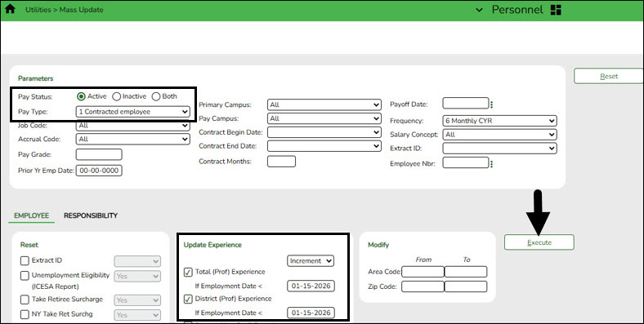This screenshot has height=324, width=644.
Task: Click the Zip Code To field
Action: 466,286
